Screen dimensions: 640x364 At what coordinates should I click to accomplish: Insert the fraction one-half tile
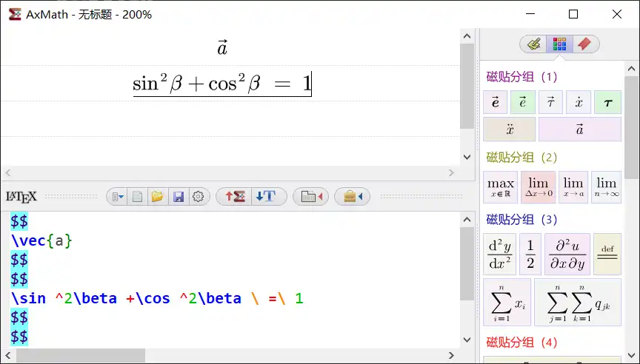coord(530,255)
